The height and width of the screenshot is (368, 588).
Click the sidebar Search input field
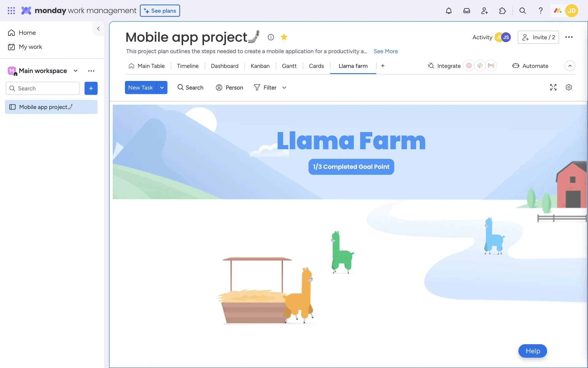[x=43, y=88]
